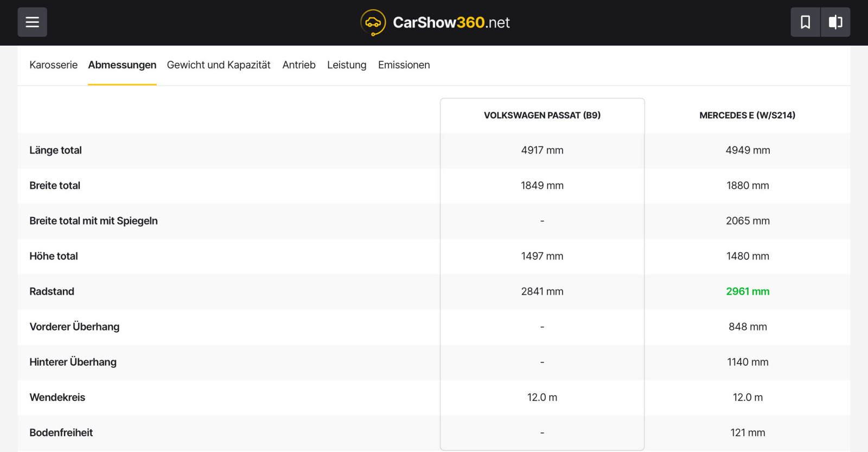The image size is (868, 452).
Task: Click the 2065 mm mirror width value
Action: click(748, 221)
